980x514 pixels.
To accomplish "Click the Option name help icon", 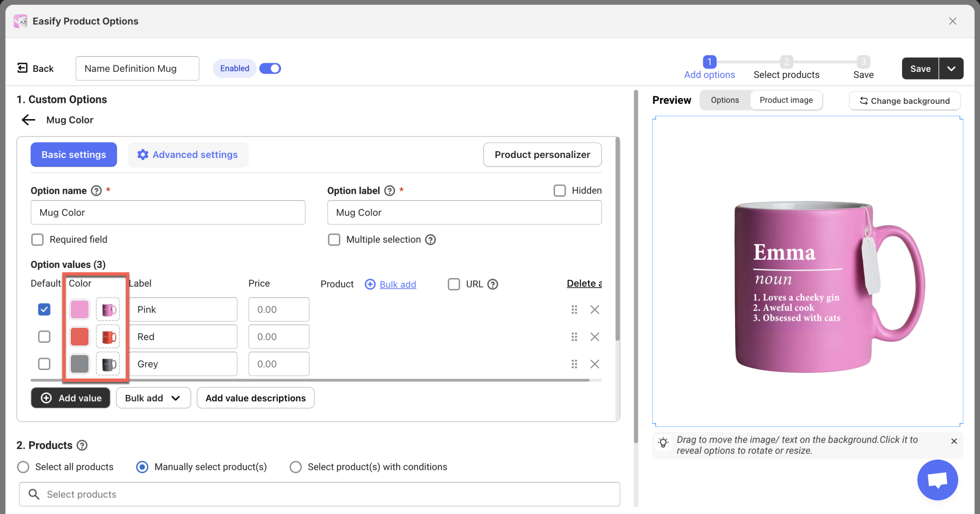I will tap(96, 191).
